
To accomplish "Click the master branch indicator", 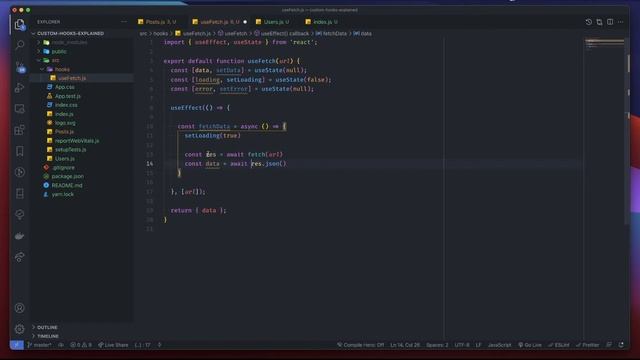I will (x=40, y=345).
